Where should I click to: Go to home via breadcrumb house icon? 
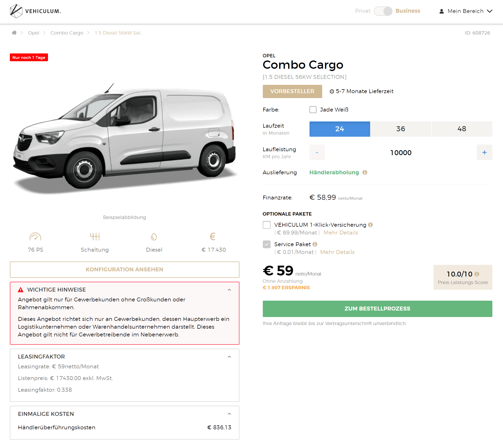[x=14, y=33]
